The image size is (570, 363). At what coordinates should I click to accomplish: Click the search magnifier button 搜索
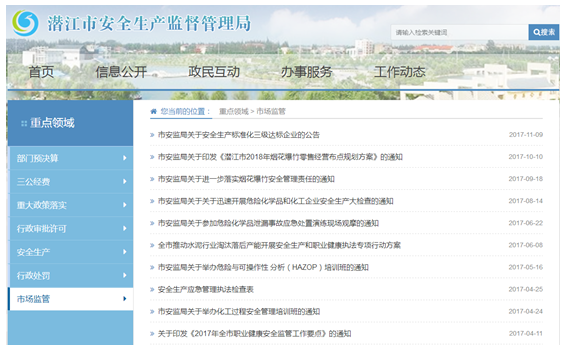543,32
